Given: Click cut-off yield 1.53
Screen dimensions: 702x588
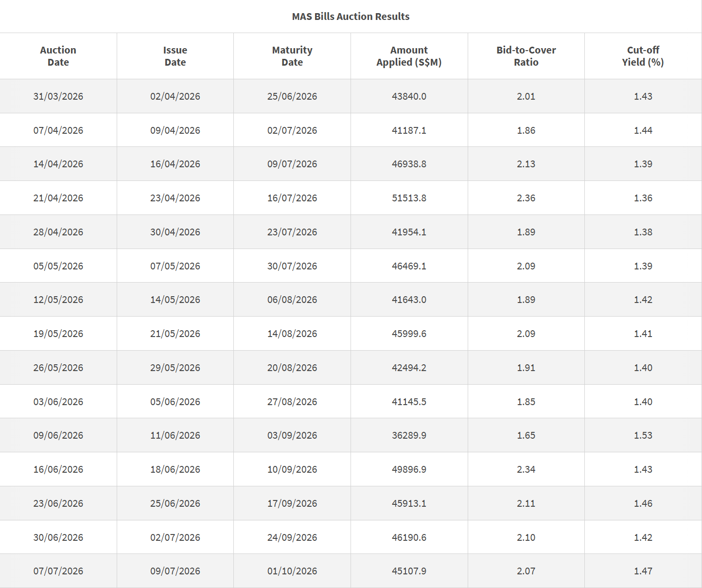Looking at the screenshot, I should (x=643, y=435).
